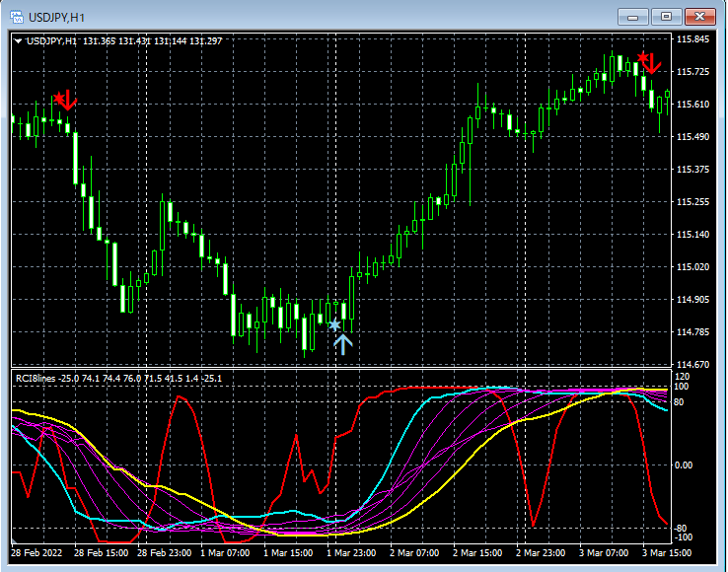Click the 115.140 price level label
This screenshot has width=728, height=572.
click(x=692, y=234)
